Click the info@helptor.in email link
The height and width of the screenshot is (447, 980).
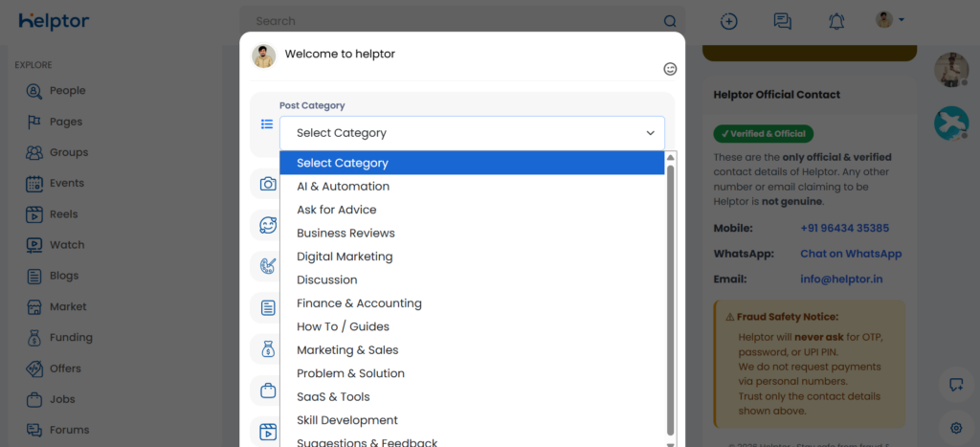click(x=841, y=279)
